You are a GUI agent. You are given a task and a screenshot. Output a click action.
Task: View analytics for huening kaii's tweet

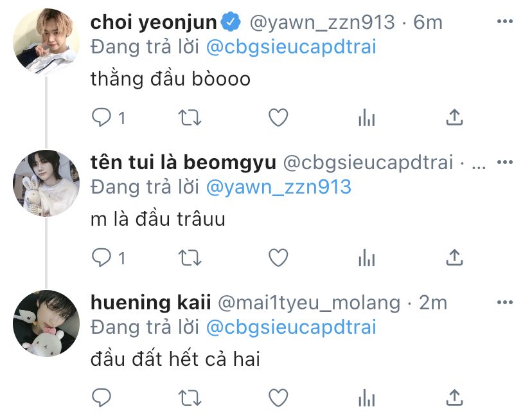coord(366,398)
